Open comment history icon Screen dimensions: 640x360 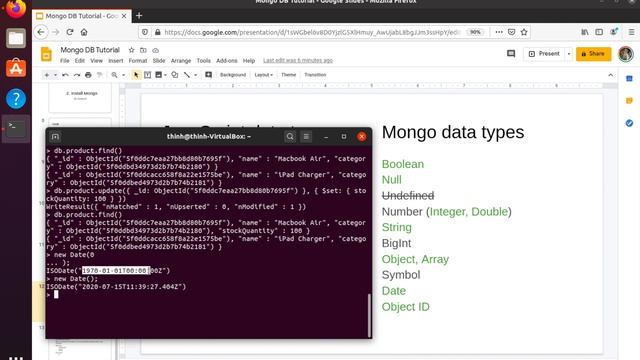[511, 54]
